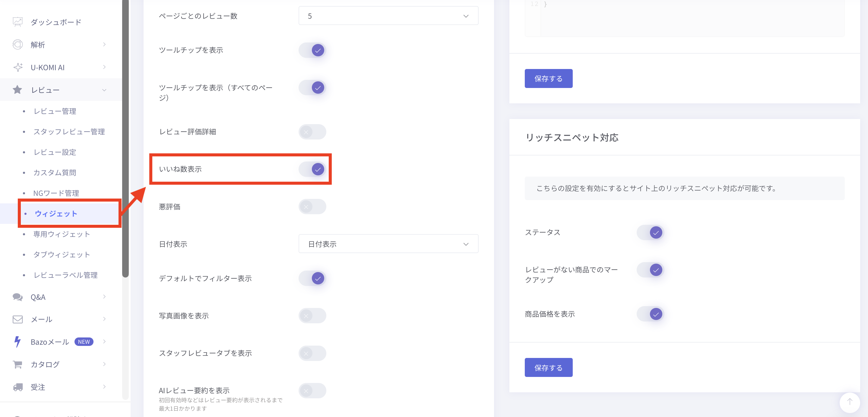The height and width of the screenshot is (417, 868).
Task: Open the ページごとのレビュー数 dropdown
Action: (x=388, y=16)
